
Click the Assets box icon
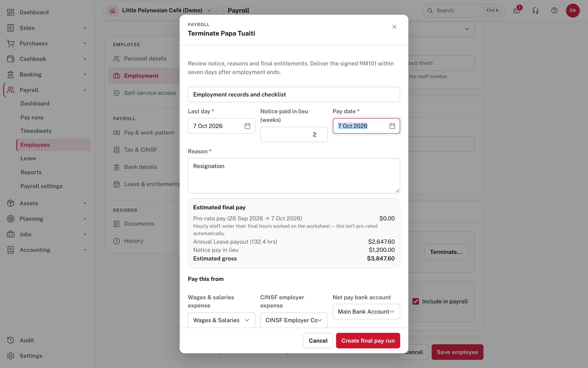[x=10, y=203]
